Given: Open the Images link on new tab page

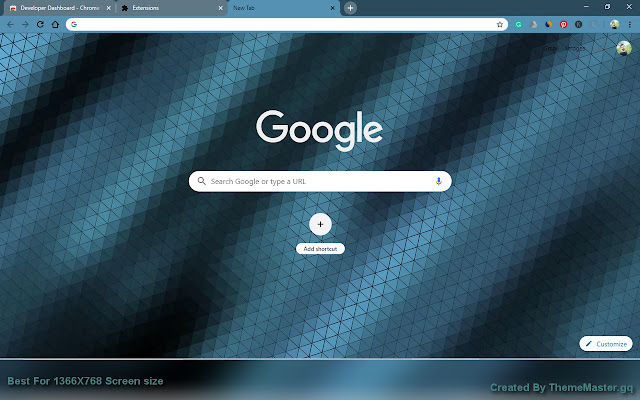Looking at the screenshot, I should tap(576, 48).
